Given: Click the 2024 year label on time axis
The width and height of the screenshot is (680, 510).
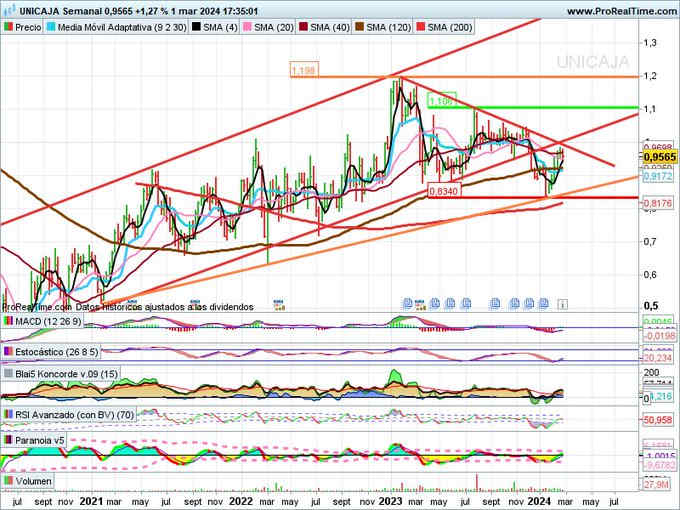Looking at the screenshot, I should click(539, 501).
